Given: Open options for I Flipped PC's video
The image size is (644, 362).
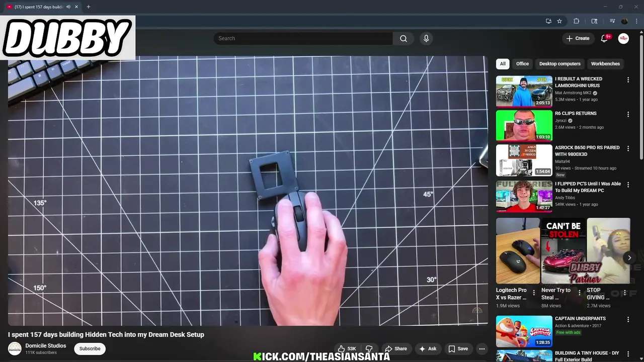Looking at the screenshot, I should 628,185.
